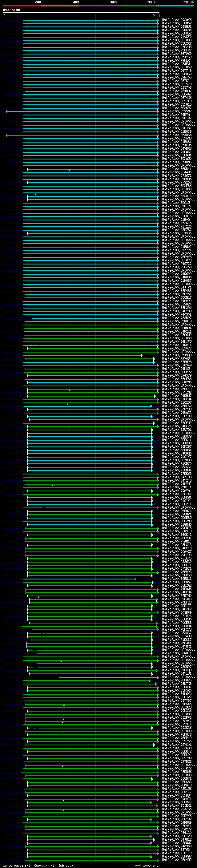Select the UniRef100_A7S263 label
Image resolution: width=197 pixels, height=868 pixels.
(177, 182)
